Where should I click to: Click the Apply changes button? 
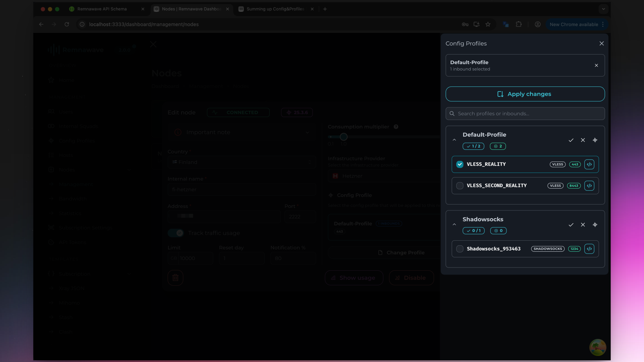click(525, 94)
